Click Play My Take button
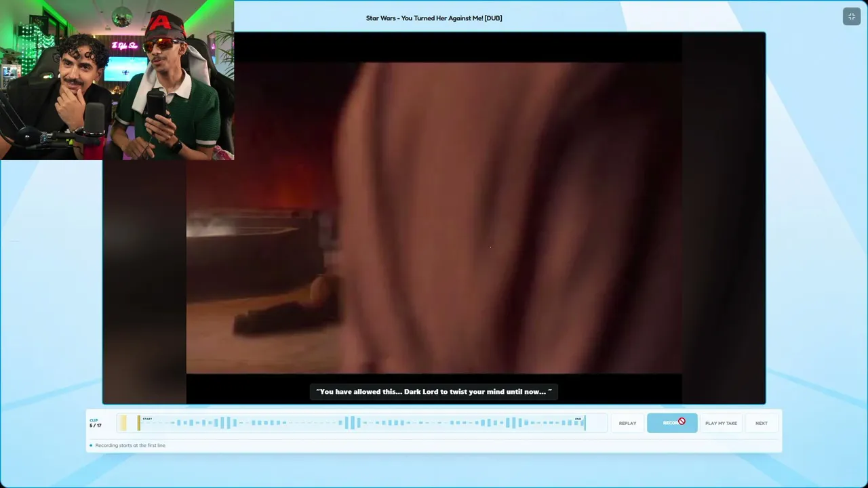Viewport: 868px width, 488px height. click(721, 423)
